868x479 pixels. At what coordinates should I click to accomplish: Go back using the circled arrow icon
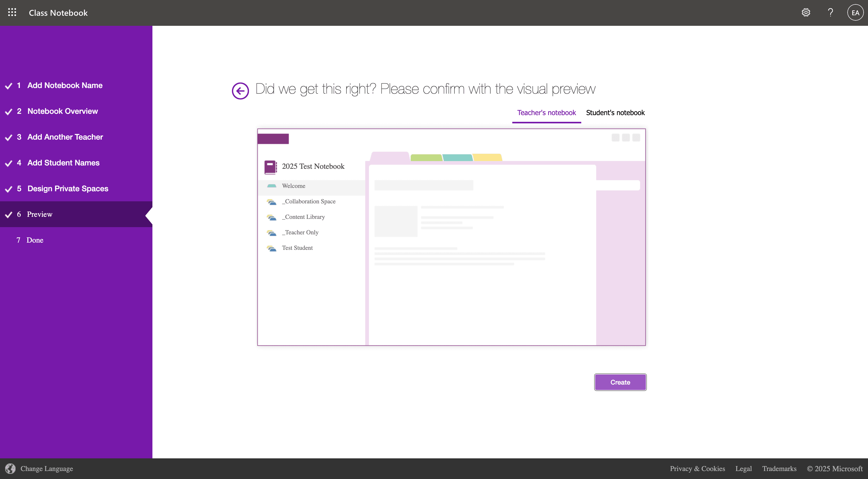click(240, 91)
